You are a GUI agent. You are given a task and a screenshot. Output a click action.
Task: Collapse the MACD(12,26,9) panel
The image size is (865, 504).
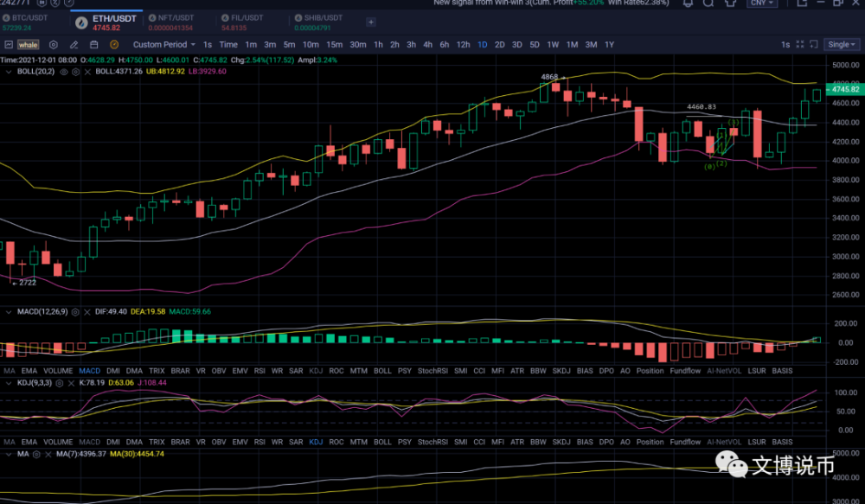[x=9, y=312]
